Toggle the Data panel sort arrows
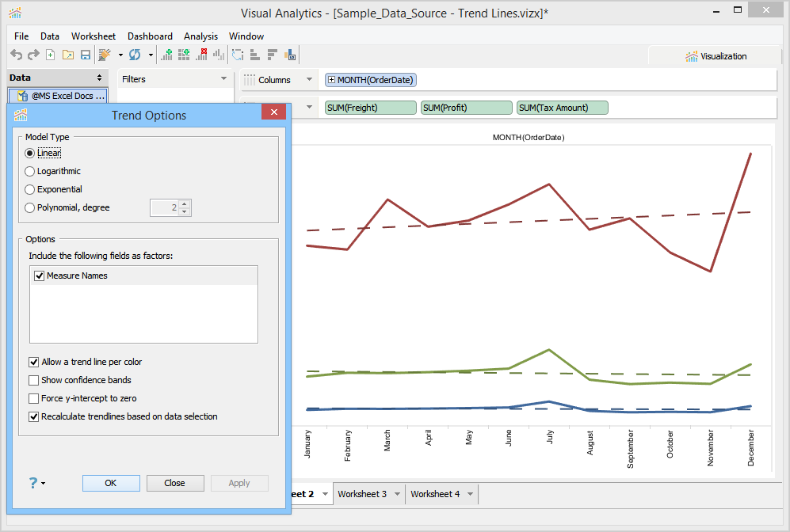Image resolution: width=790 pixels, height=532 pixels. (99, 78)
